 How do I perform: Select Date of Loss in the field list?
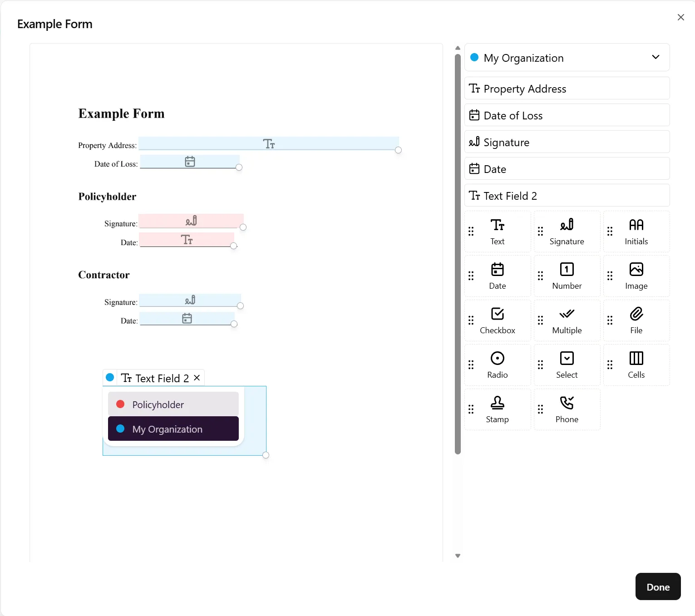(567, 115)
